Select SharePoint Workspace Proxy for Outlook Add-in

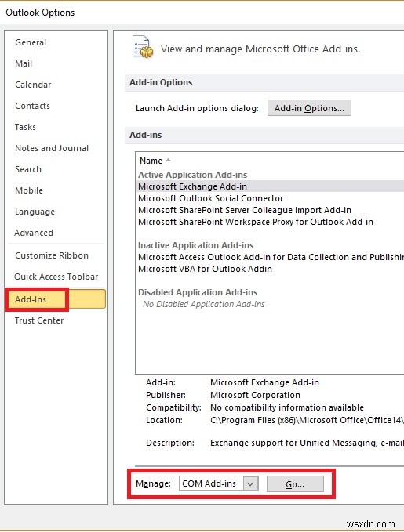pyautogui.click(x=256, y=222)
